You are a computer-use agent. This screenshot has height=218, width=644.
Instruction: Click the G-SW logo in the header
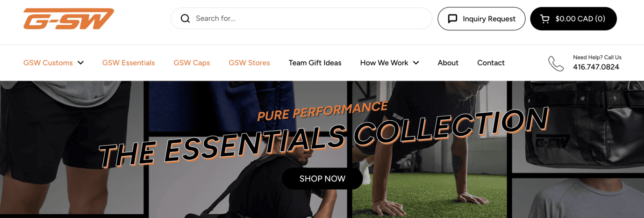(69, 19)
